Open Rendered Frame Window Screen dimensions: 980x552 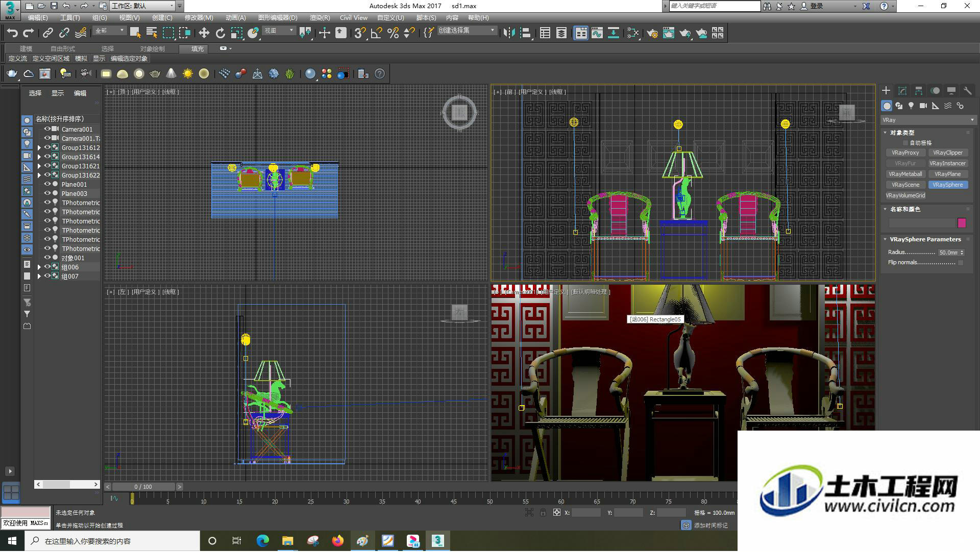668,33
